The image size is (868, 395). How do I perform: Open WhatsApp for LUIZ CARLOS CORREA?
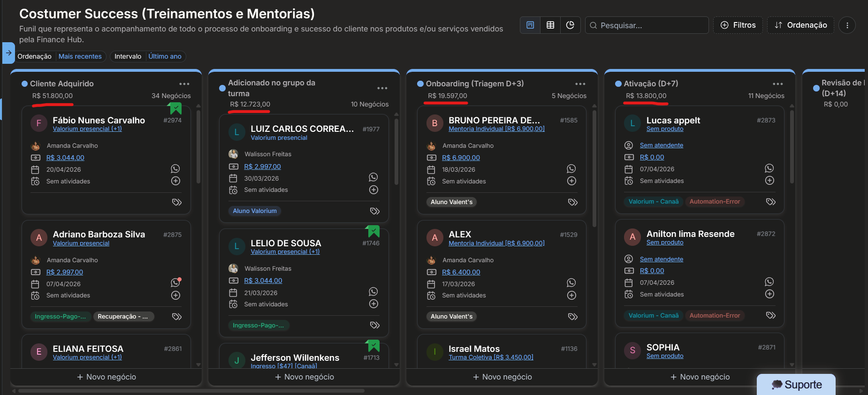click(x=373, y=177)
